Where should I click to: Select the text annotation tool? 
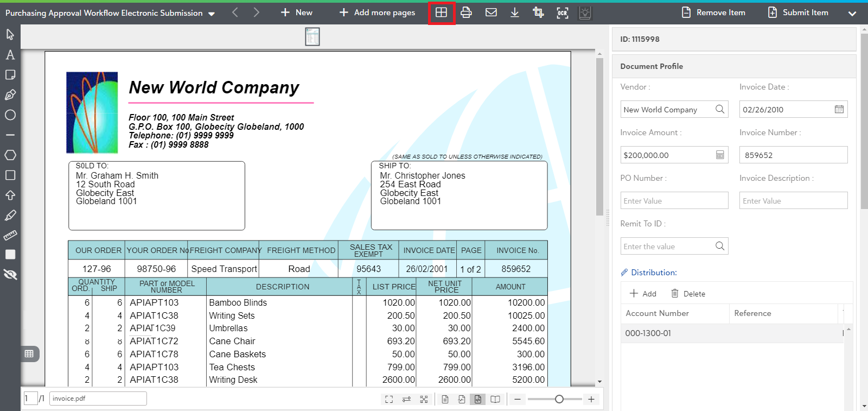tap(10, 55)
